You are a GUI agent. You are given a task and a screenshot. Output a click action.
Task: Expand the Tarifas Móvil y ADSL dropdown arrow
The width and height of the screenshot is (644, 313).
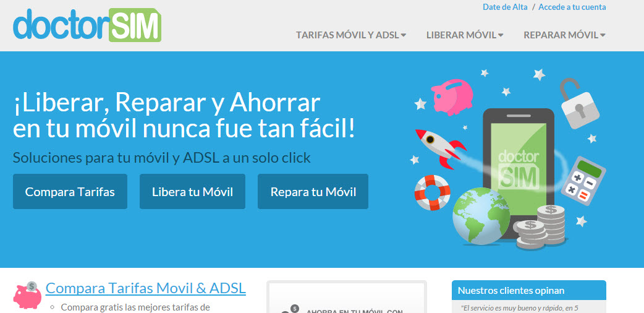click(404, 35)
